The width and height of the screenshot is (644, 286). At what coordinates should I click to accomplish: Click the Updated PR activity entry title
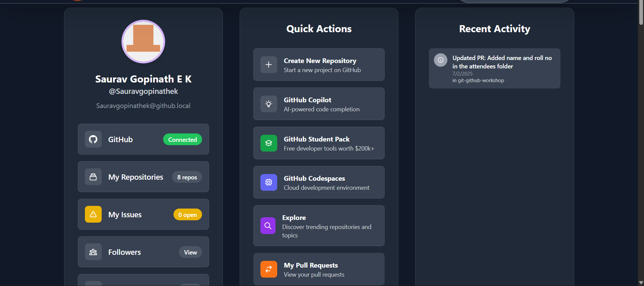pos(502,62)
